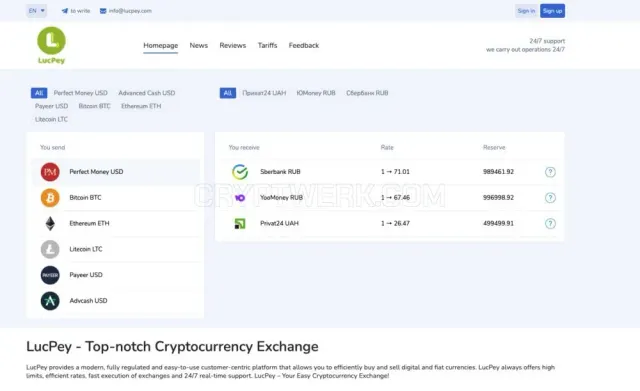This screenshot has height=391, width=640.
Task: Click the Sberbank checkmark icon
Action: click(x=240, y=172)
